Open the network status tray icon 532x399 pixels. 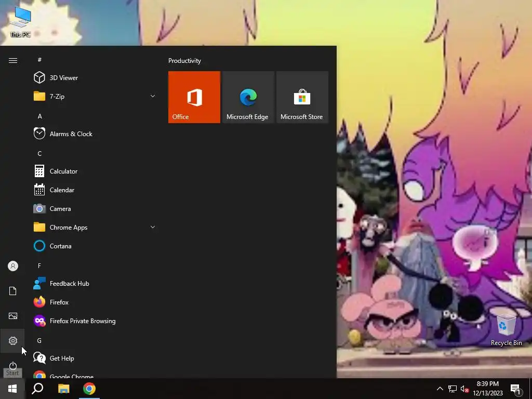[x=453, y=389]
